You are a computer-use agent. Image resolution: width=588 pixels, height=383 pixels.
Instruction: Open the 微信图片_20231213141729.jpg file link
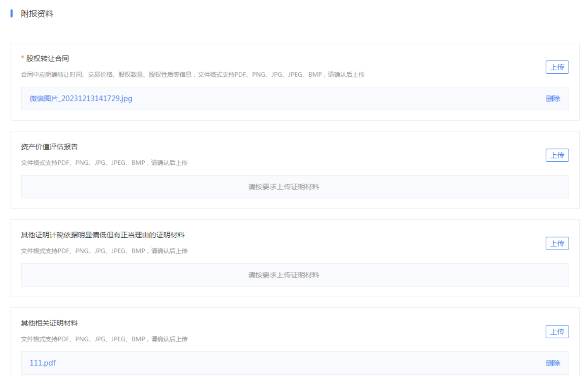coord(81,99)
